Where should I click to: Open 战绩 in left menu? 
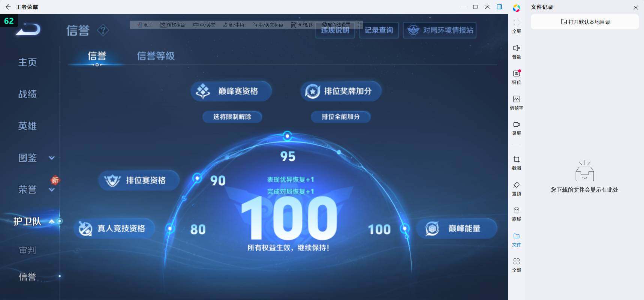28,94
